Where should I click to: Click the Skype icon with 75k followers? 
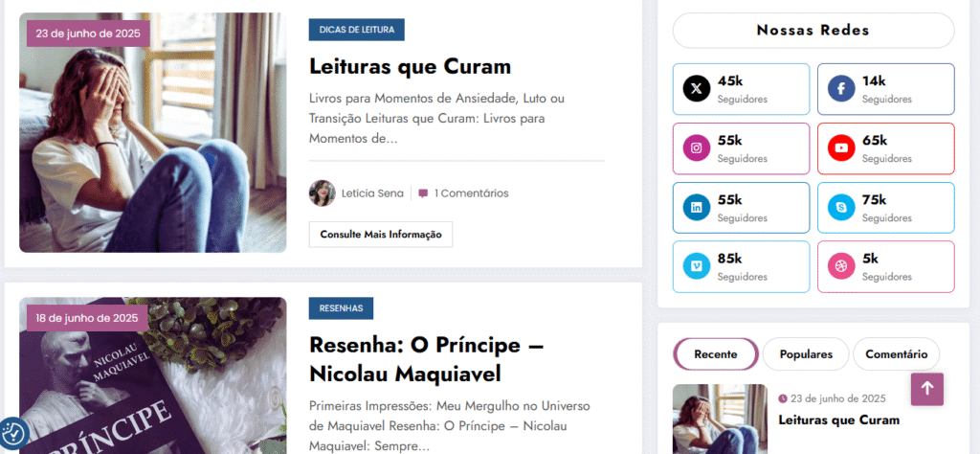click(x=841, y=208)
